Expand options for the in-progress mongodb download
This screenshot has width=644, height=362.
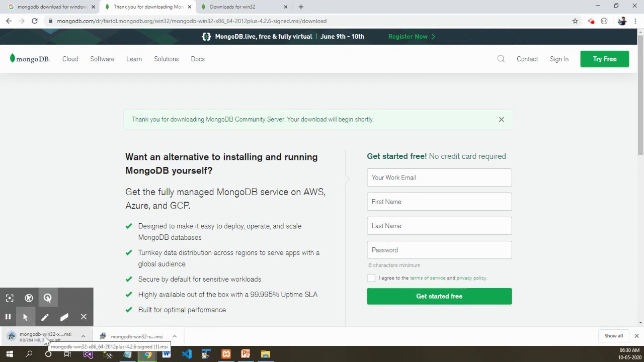pos(83,336)
